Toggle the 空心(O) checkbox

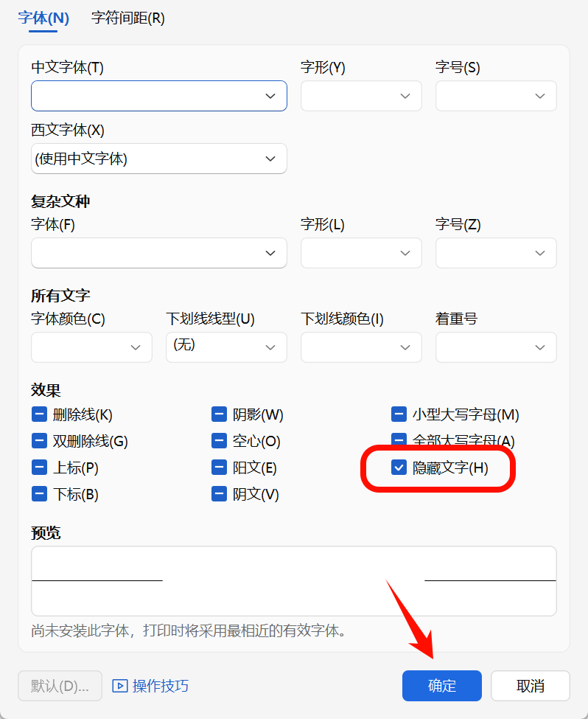[x=219, y=441]
